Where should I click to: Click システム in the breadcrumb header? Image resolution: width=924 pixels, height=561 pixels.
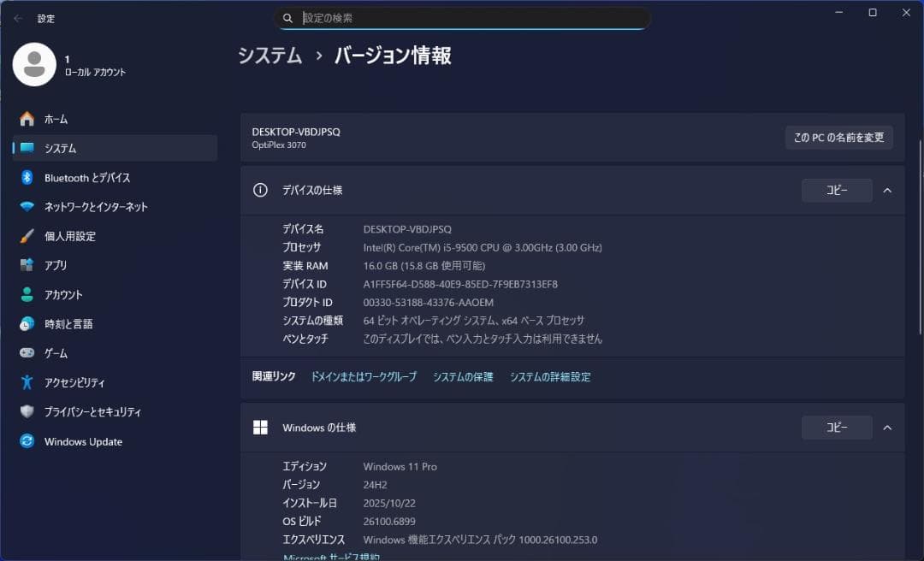click(x=269, y=56)
